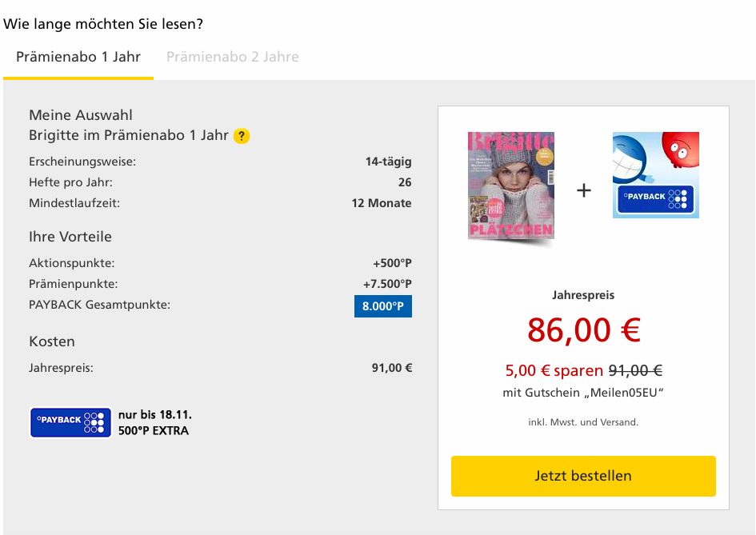Click the plus sign between the images
This screenshot has height=535, width=756.
584,191
